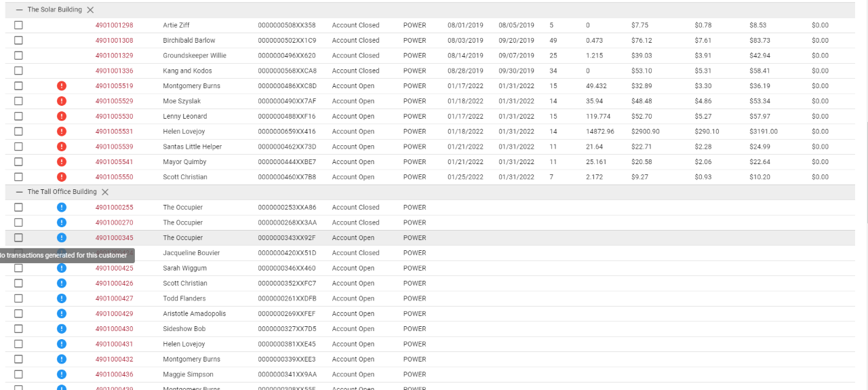The width and height of the screenshot is (868, 390).
Task: Open account link 4901000429
Action: click(x=114, y=314)
